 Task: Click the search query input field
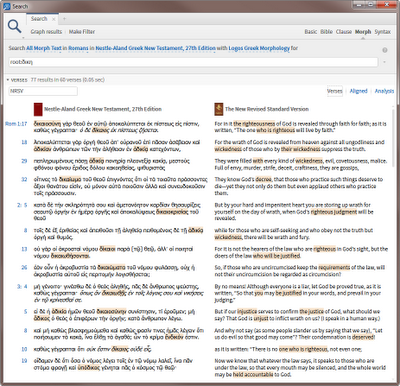pos(193,62)
